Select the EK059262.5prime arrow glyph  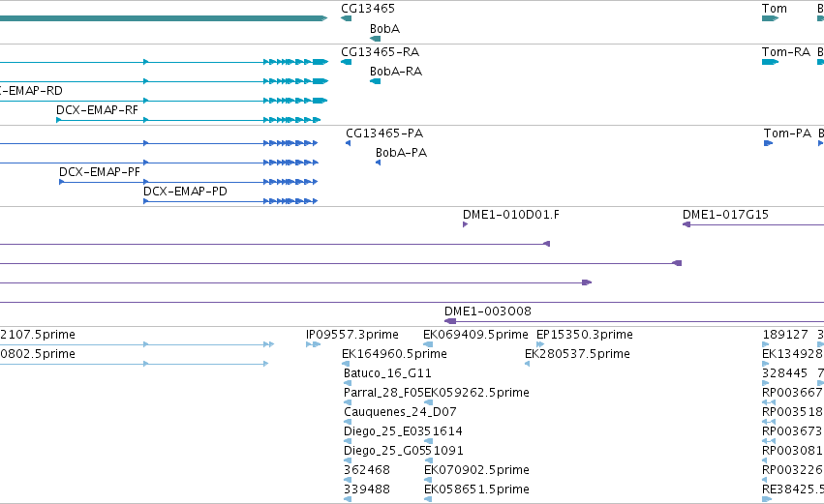[x=428, y=402]
